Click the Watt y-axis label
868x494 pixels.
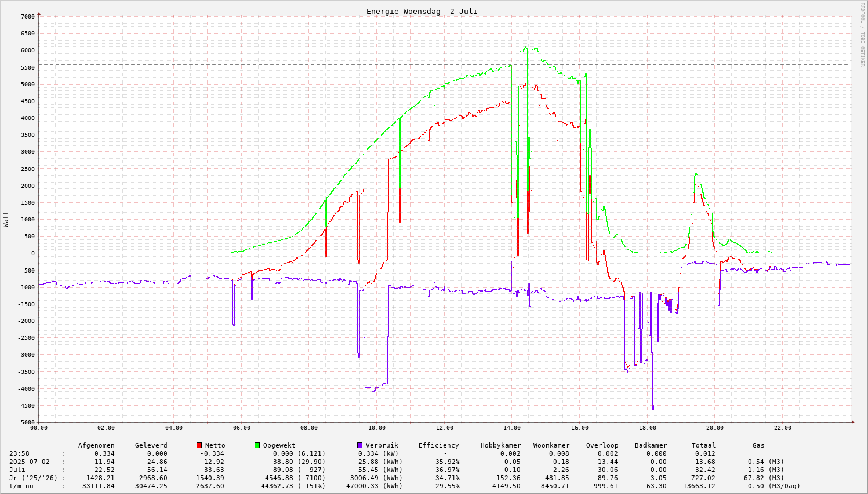(6, 219)
